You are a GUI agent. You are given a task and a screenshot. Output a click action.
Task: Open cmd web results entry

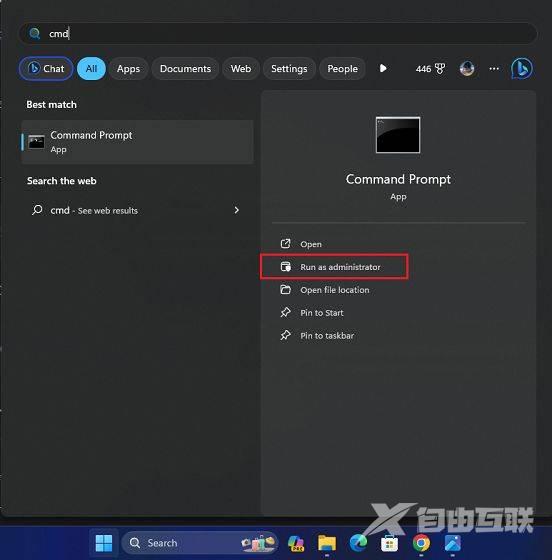(x=137, y=210)
